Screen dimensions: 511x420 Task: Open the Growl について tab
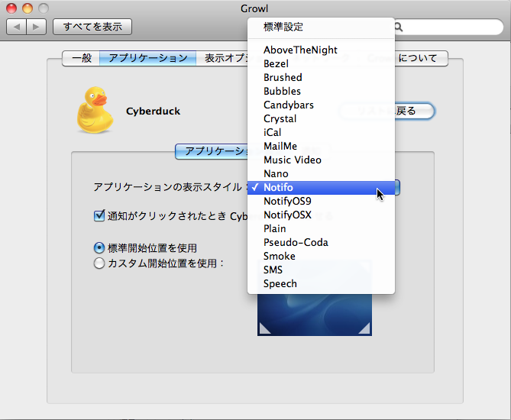click(x=421, y=58)
